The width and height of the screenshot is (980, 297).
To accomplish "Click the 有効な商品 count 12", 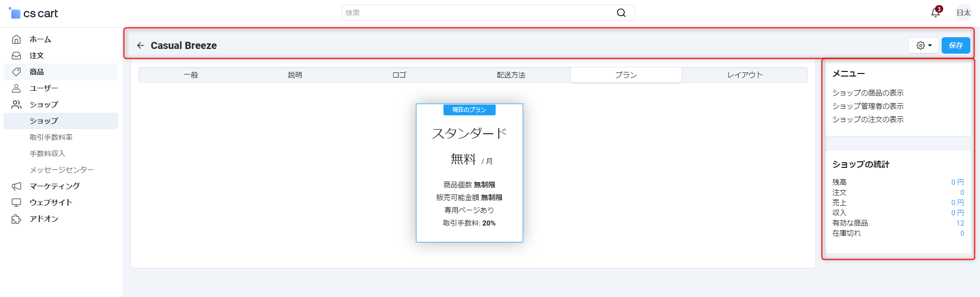I will click(960, 223).
